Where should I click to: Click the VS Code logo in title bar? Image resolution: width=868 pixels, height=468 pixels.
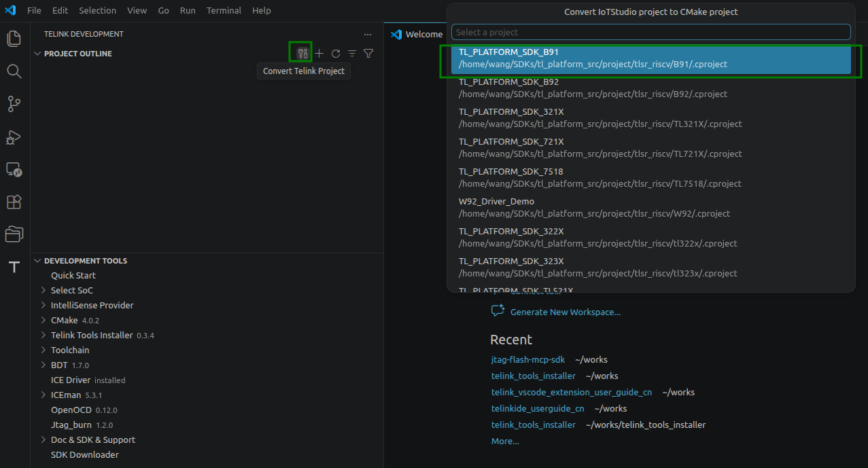(10, 10)
